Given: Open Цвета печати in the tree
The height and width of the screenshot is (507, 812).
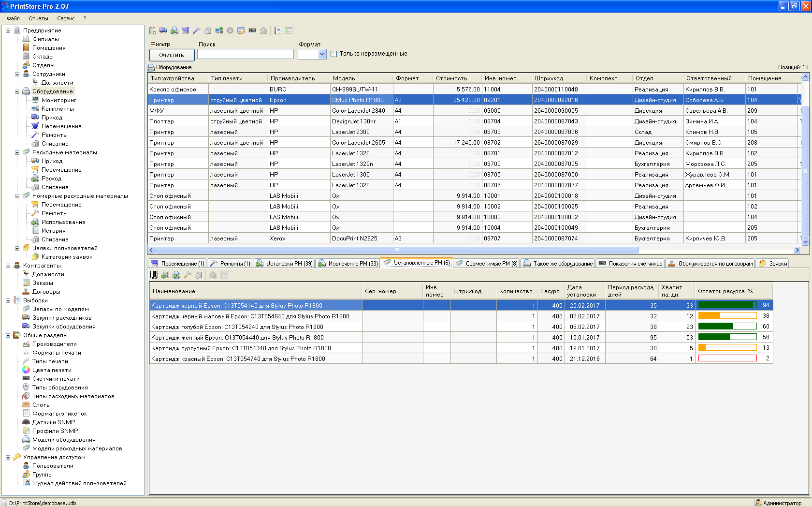Looking at the screenshot, I should point(52,370).
